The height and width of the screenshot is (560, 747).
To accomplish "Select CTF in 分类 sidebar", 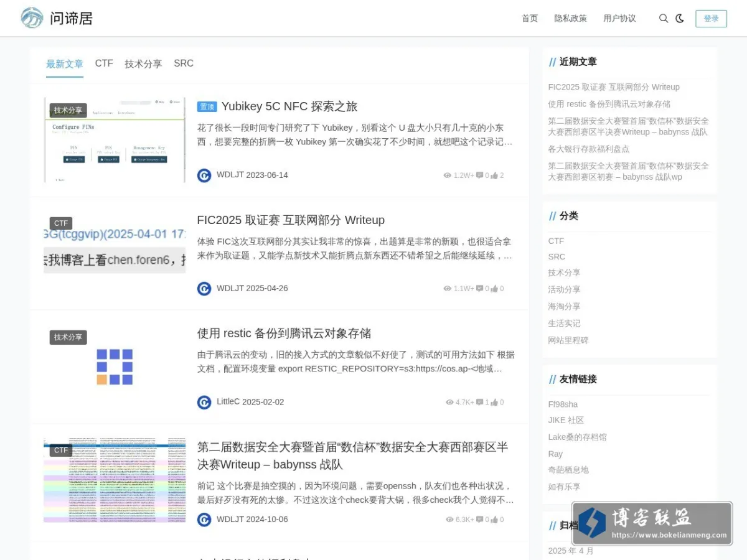I will 556,241.
